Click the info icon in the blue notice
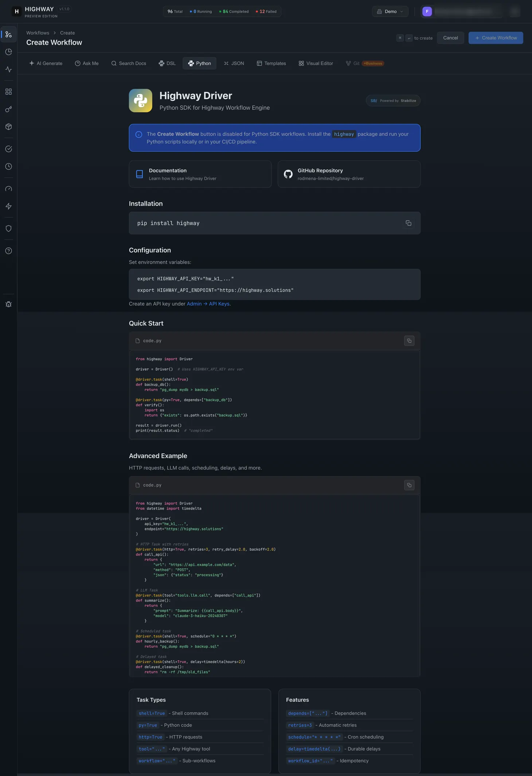This screenshot has width=532, height=776. [x=139, y=135]
